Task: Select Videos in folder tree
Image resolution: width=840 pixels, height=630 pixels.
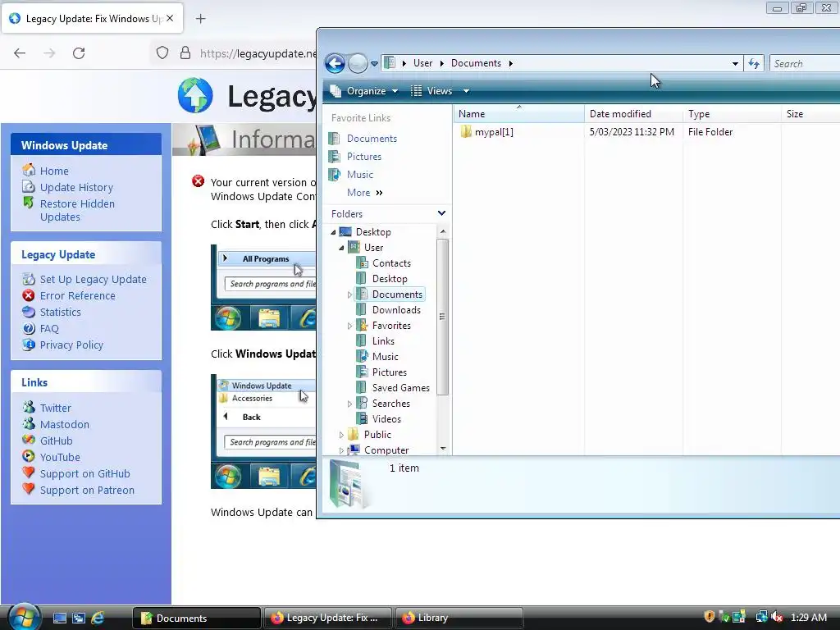Action: [386, 418]
